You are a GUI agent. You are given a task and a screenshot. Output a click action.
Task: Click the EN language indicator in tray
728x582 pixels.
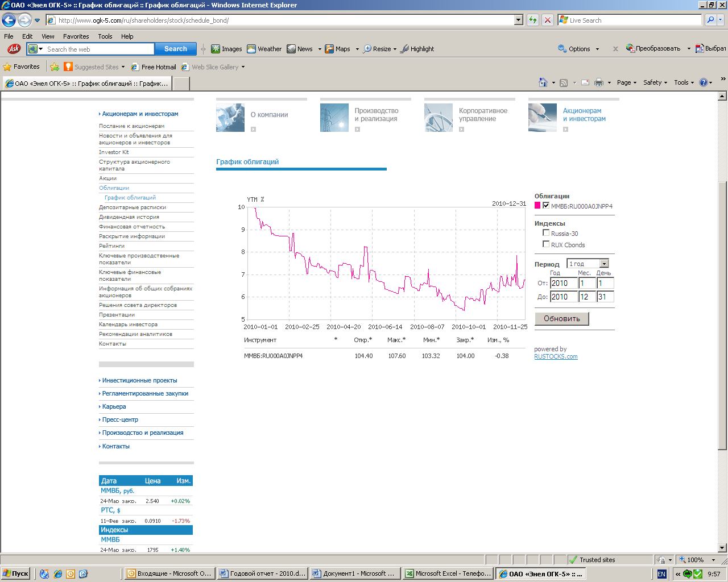coord(661,574)
